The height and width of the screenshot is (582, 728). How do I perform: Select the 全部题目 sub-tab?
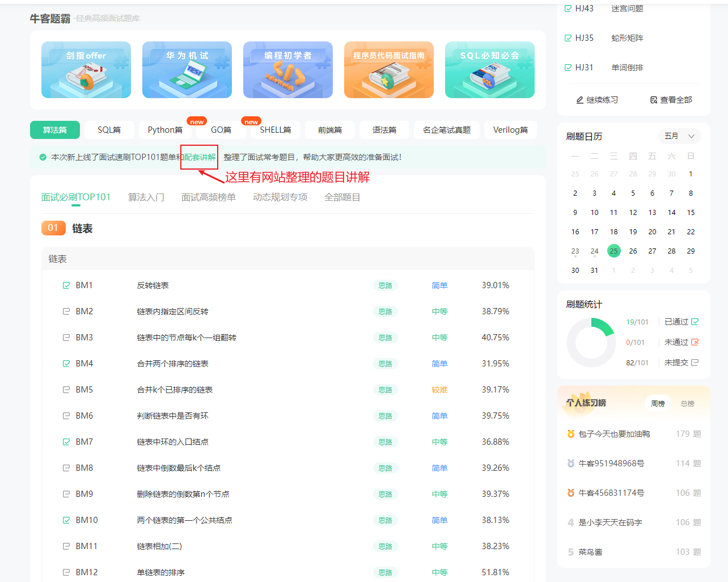point(342,197)
